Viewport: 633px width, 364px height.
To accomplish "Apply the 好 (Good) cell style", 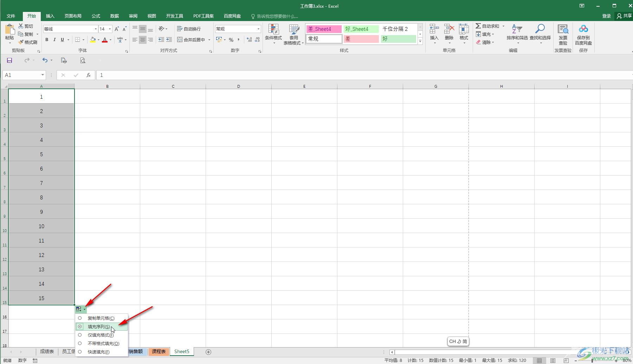I will [398, 39].
